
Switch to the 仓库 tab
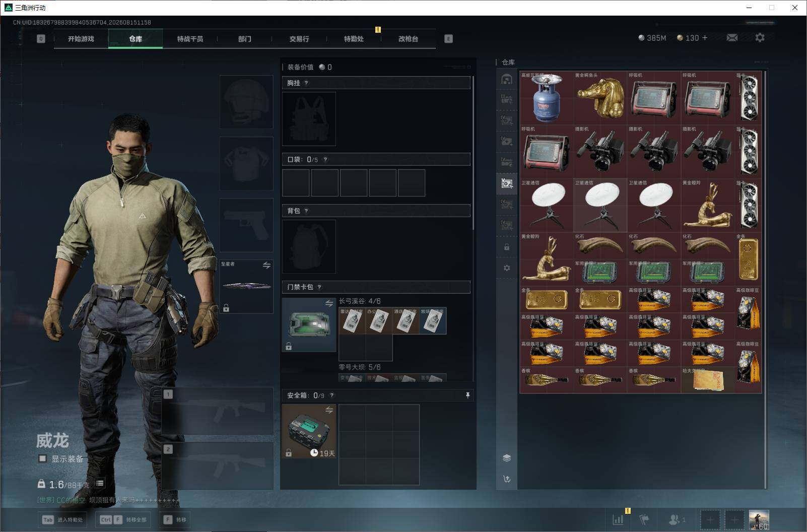click(136, 39)
